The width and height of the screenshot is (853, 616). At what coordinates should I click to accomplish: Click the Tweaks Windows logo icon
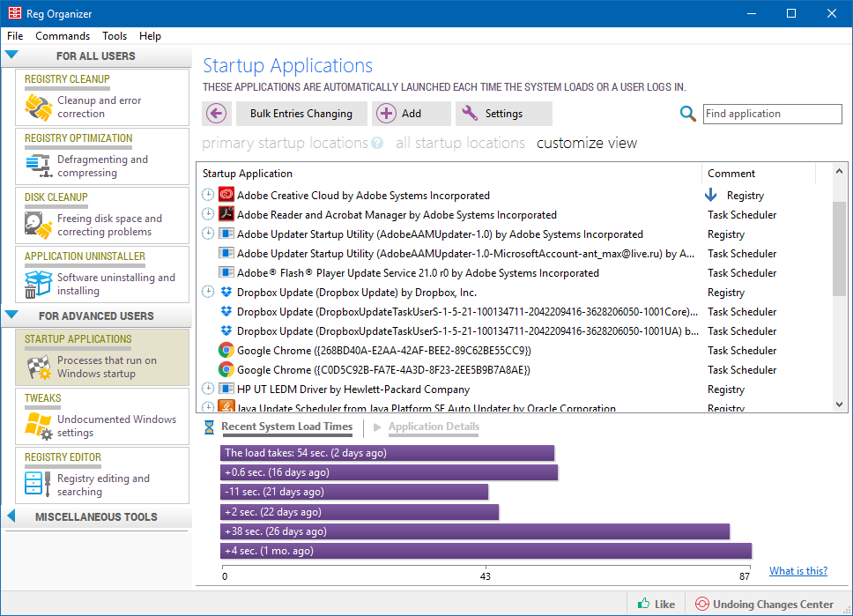point(38,427)
